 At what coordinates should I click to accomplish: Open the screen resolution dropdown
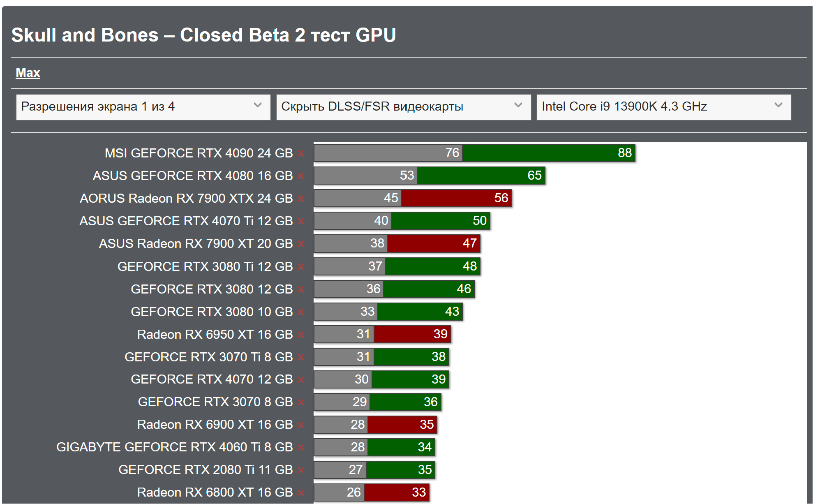pos(143,107)
